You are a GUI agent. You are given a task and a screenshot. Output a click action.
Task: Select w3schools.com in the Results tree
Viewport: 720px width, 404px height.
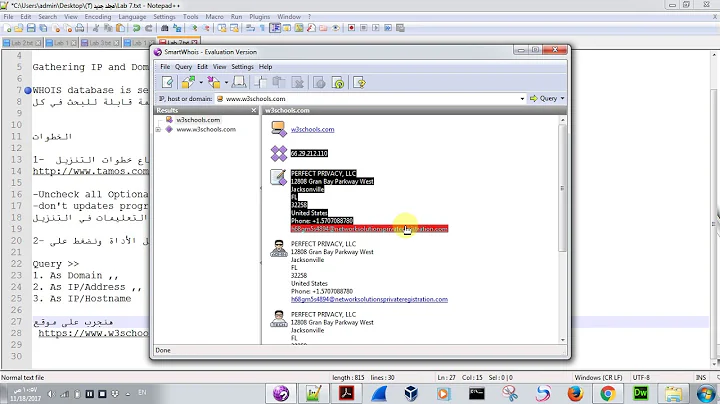pos(198,120)
